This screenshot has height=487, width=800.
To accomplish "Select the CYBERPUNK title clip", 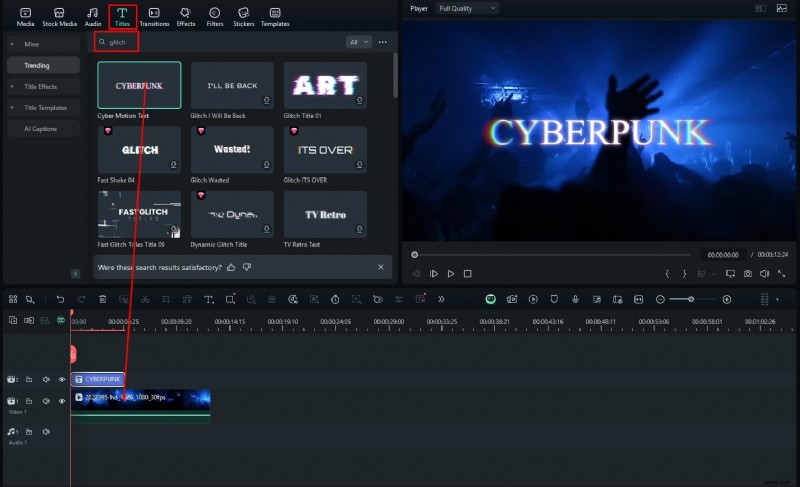I will click(97, 379).
